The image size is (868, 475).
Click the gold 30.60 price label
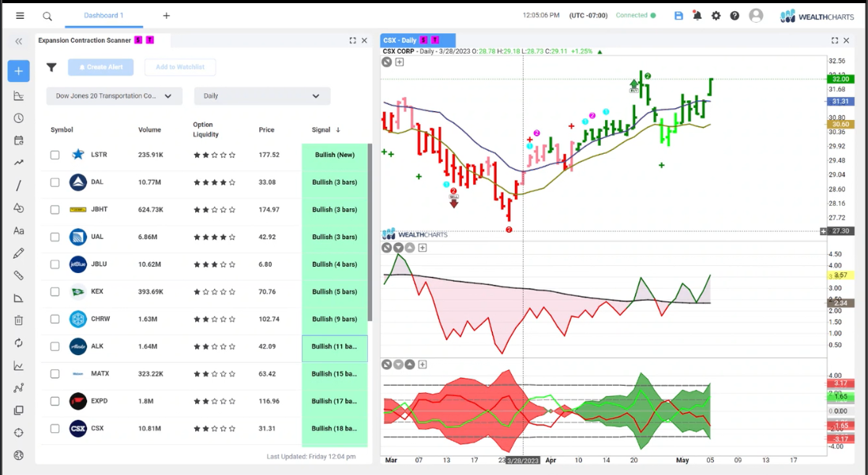(840, 125)
